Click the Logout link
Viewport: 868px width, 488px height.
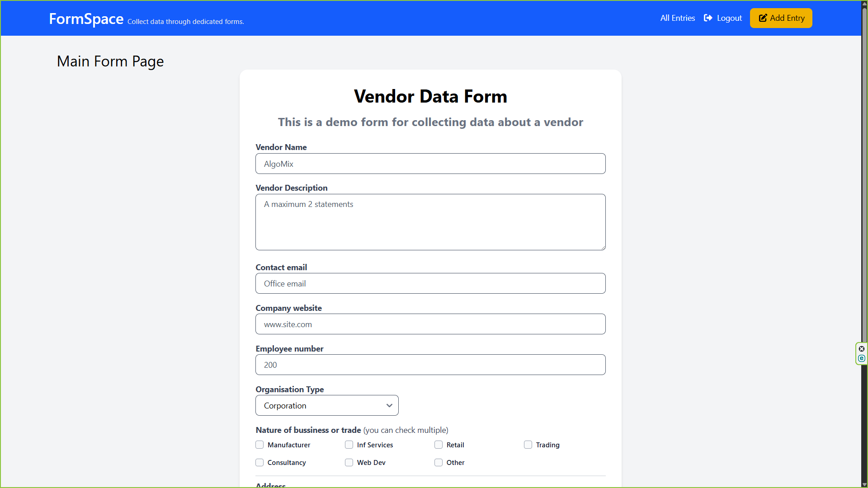click(729, 18)
